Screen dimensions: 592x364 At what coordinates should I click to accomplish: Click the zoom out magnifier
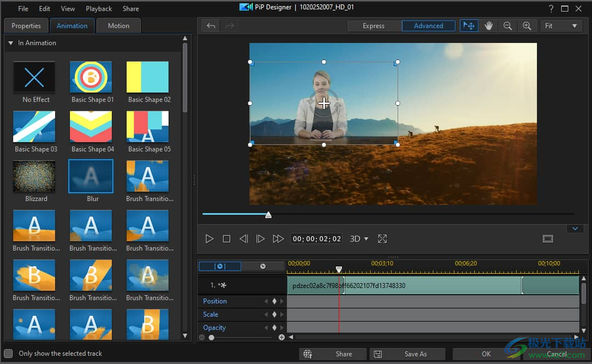point(508,26)
